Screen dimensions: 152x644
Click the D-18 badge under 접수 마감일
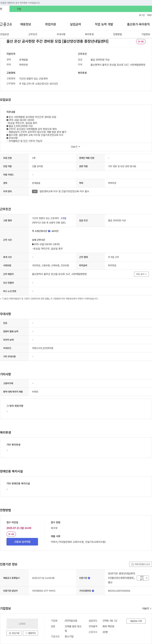(x=11, y=534)
